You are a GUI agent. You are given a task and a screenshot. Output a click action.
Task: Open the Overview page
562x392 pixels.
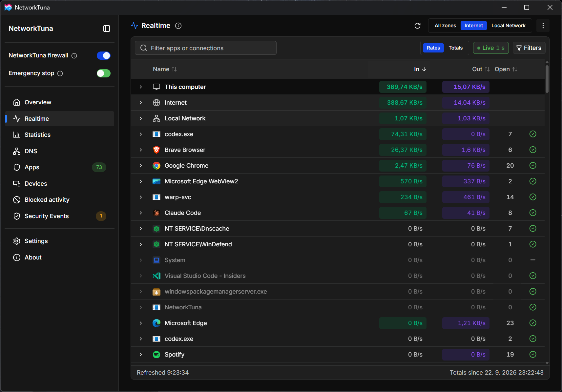point(60,102)
